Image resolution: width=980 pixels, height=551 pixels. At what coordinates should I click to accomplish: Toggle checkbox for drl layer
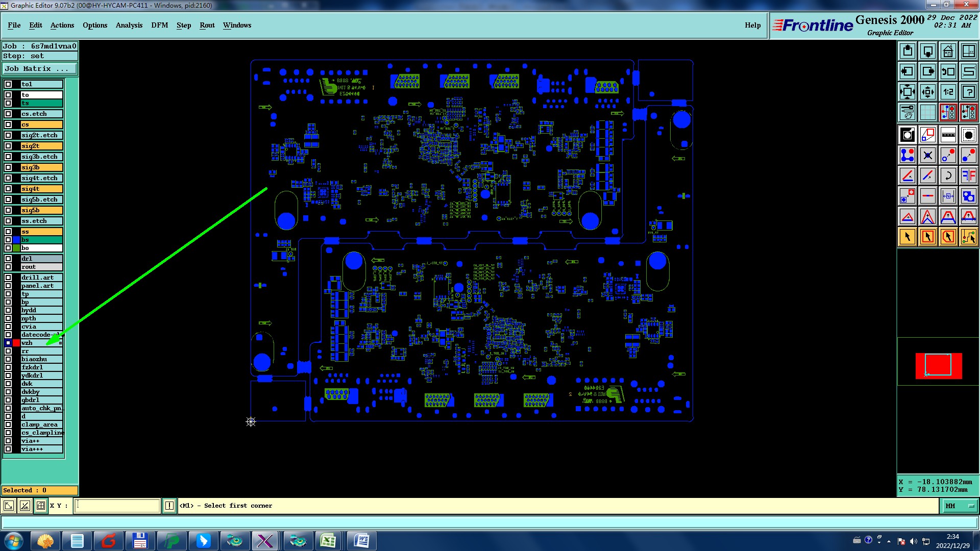coord(8,259)
